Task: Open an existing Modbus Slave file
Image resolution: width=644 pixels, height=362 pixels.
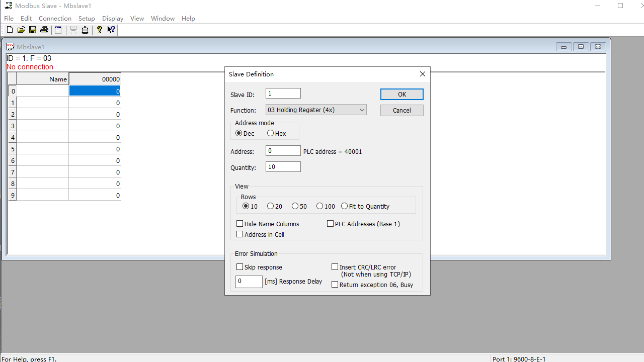Action: (x=21, y=30)
